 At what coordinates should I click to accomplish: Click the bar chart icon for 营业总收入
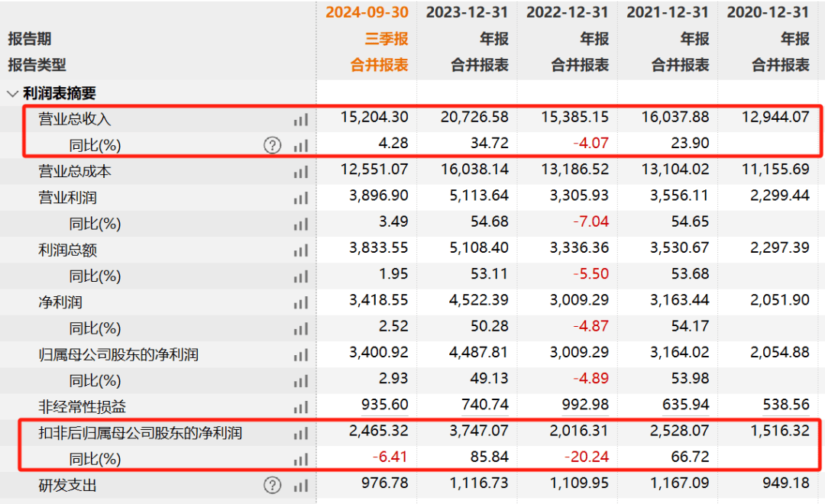[x=300, y=119]
